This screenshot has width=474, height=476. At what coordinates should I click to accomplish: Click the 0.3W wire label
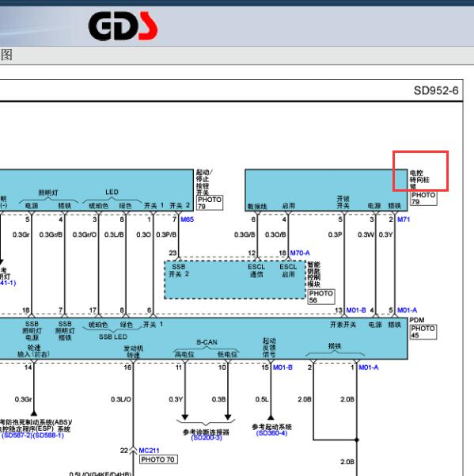point(366,234)
